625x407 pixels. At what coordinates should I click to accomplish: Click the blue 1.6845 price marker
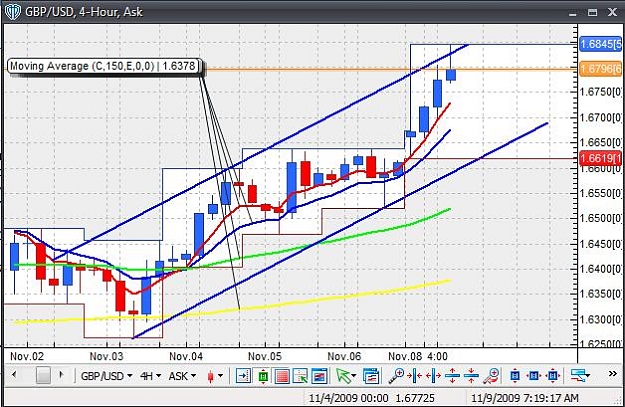point(600,44)
